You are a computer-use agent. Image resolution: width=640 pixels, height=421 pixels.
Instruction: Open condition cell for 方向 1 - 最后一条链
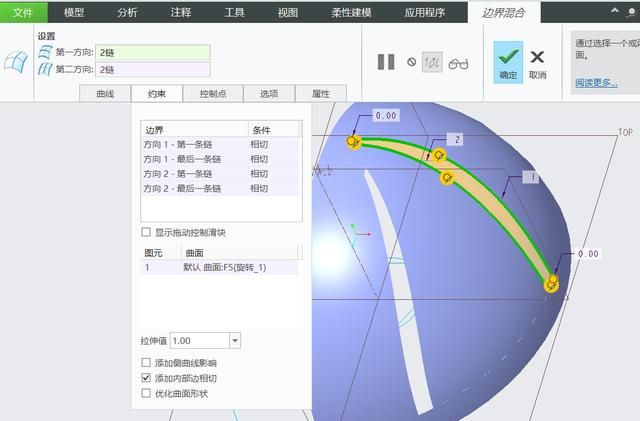pos(273,159)
